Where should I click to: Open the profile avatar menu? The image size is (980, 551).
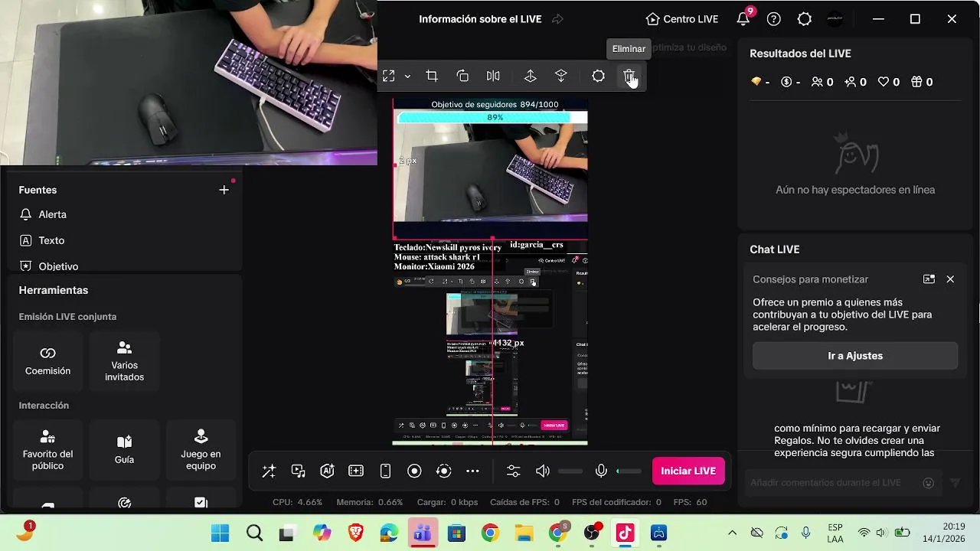coord(835,19)
